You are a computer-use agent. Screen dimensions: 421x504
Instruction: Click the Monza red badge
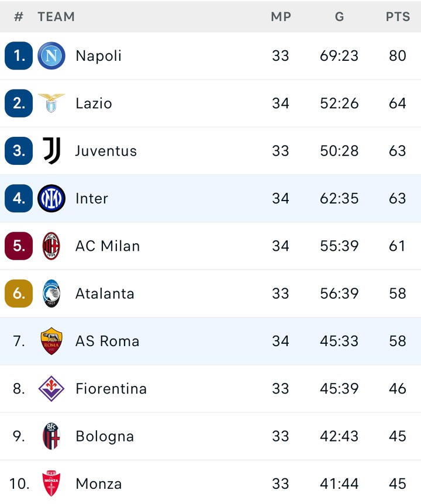coord(51,484)
